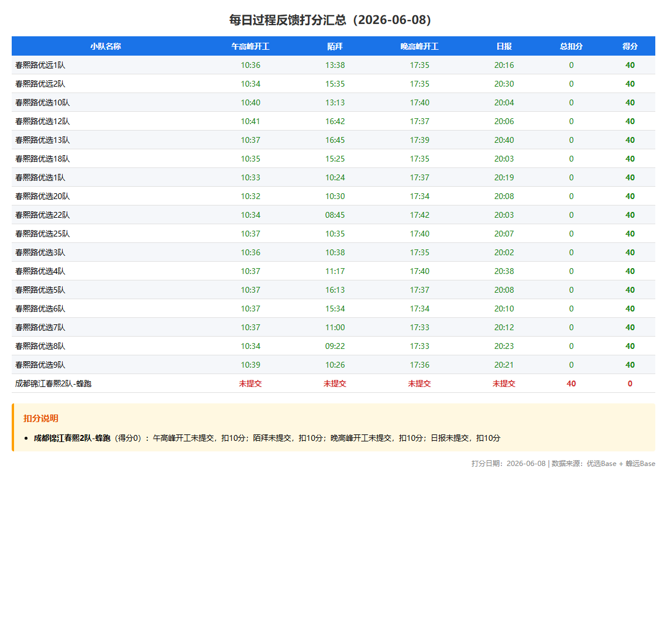Click the 得分 column header
The width and height of the screenshot is (667, 644).
click(x=630, y=46)
